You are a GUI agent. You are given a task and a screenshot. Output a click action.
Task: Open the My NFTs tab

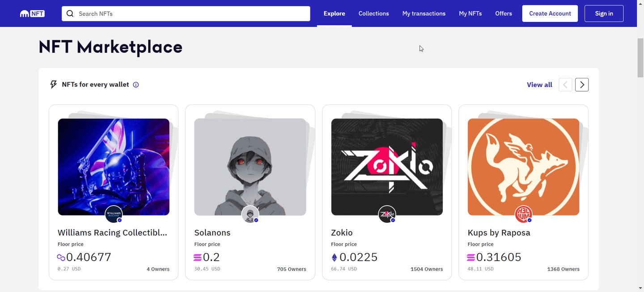[470, 13]
